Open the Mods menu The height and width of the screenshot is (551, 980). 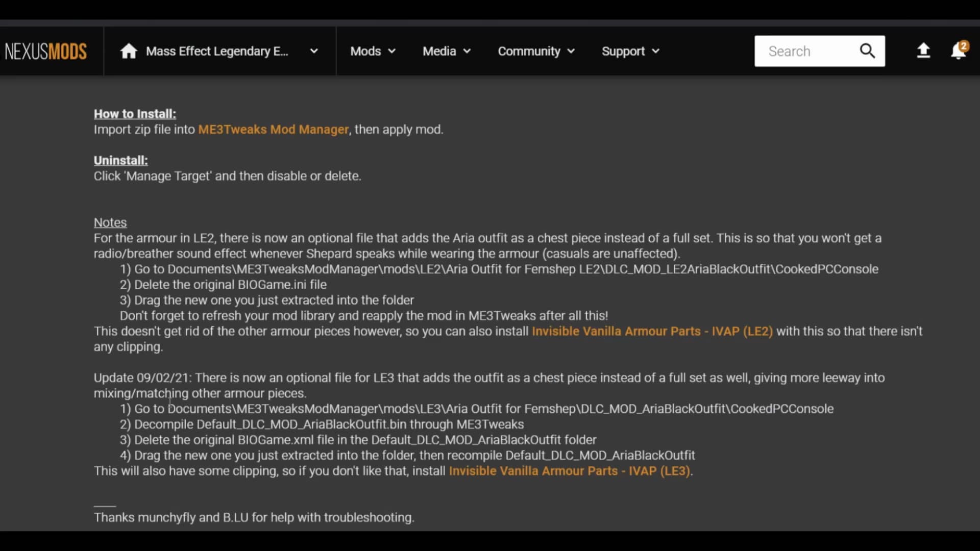(365, 51)
